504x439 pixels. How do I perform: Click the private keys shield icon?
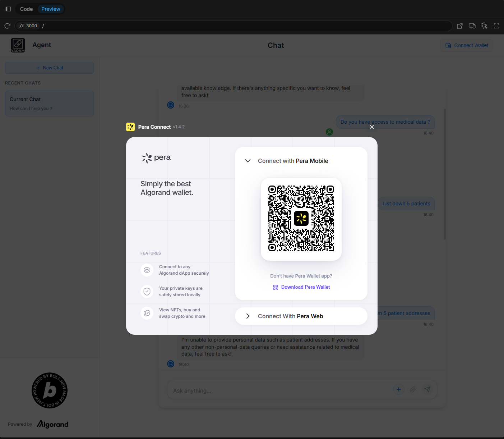pyautogui.click(x=147, y=292)
